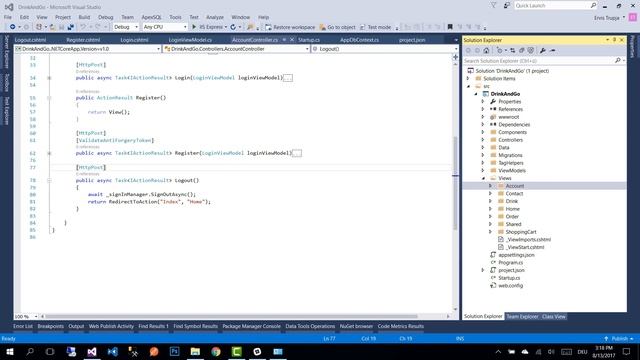Select the Program.cs file
This screenshot has width=640, height=360.
coord(510,262)
